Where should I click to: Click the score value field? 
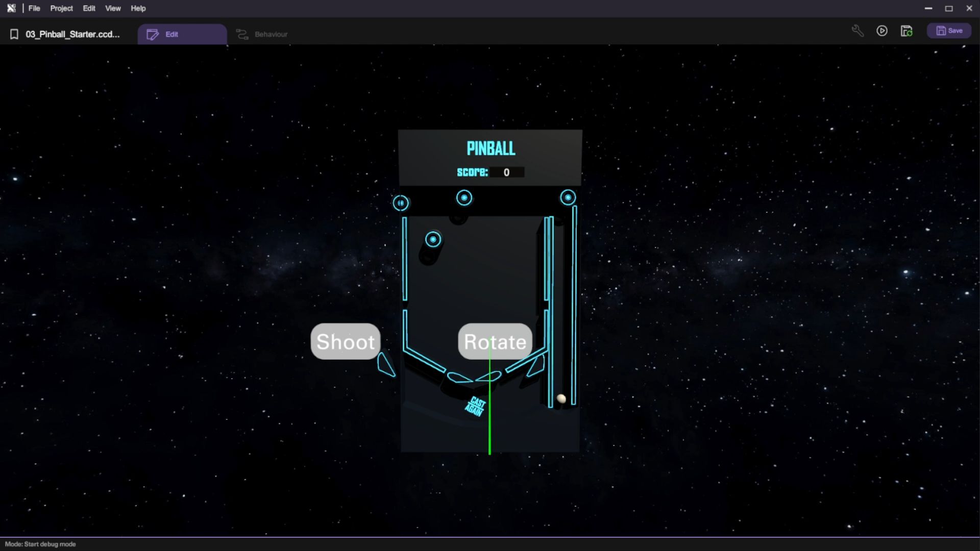click(x=506, y=172)
